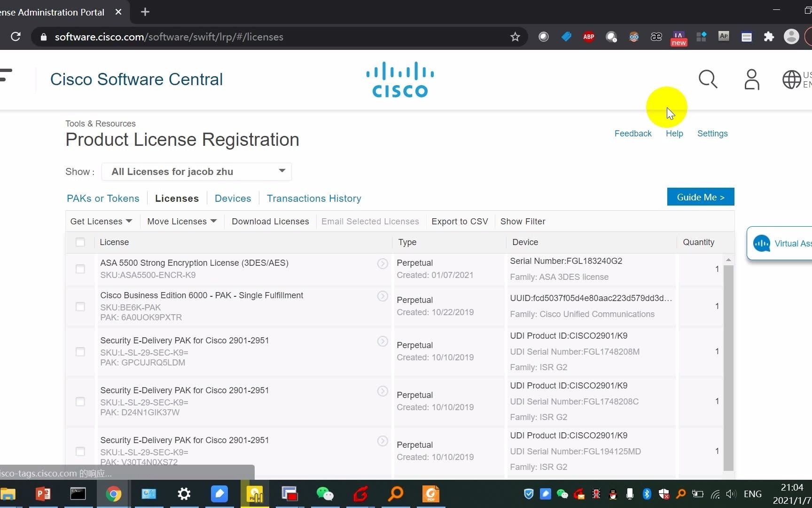Open PowerPoint from the taskbar
The image size is (812, 508).
pos(43,494)
